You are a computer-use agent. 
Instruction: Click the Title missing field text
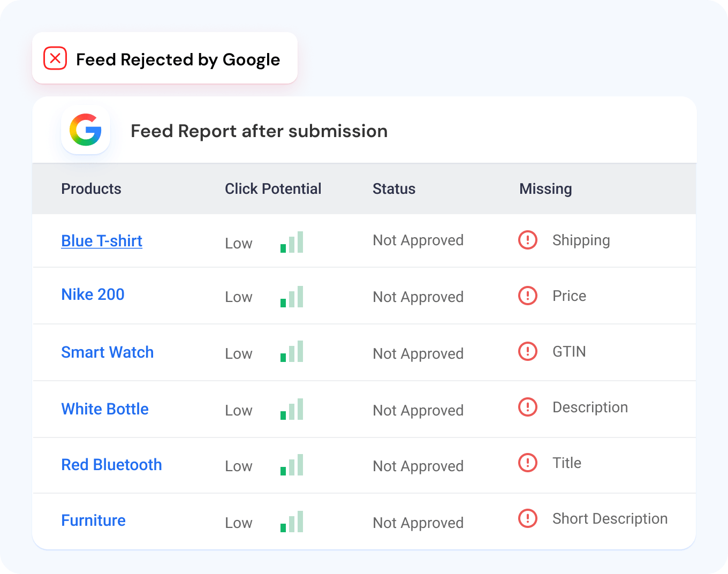(x=567, y=463)
